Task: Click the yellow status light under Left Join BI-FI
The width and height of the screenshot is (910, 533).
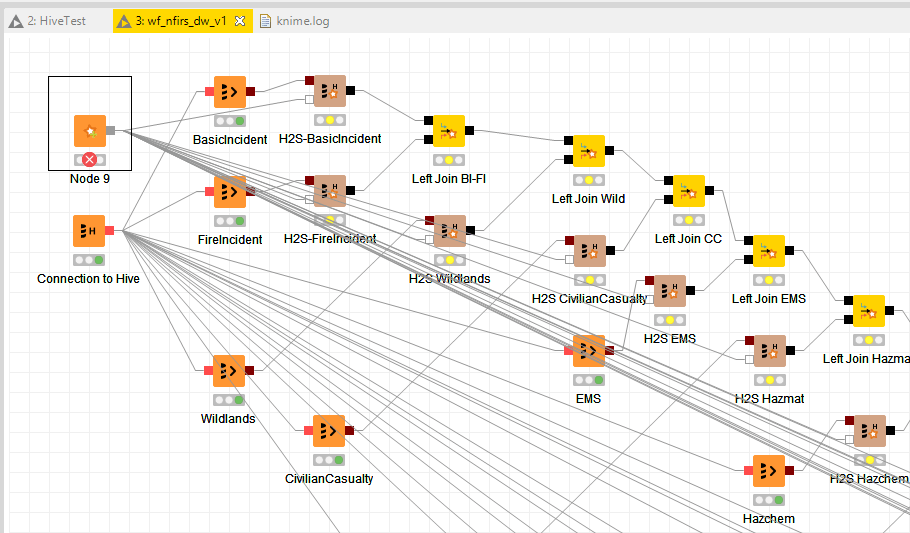Action: 449,160
